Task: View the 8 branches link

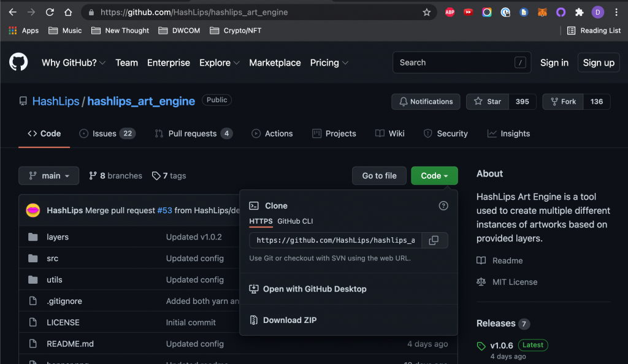Action: click(x=115, y=176)
